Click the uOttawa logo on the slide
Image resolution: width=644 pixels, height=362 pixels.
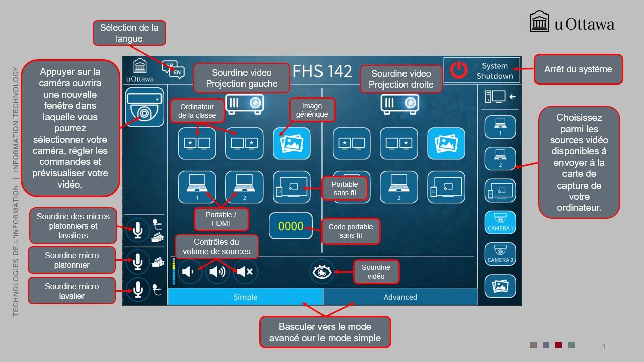[x=572, y=23]
